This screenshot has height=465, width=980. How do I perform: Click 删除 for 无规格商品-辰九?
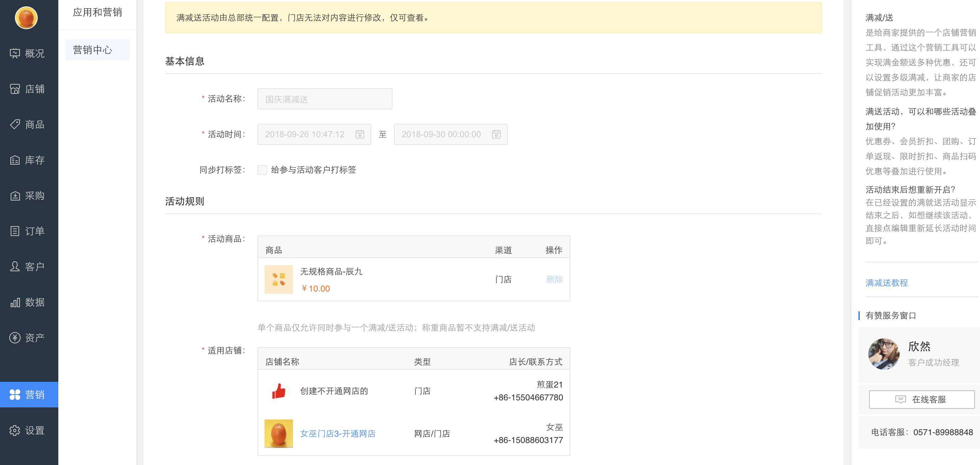click(x=554, y=279)
